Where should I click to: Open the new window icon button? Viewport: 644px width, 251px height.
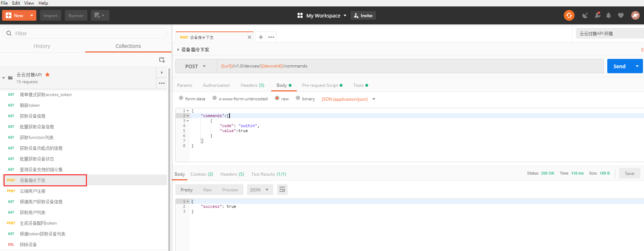point(99,15)
